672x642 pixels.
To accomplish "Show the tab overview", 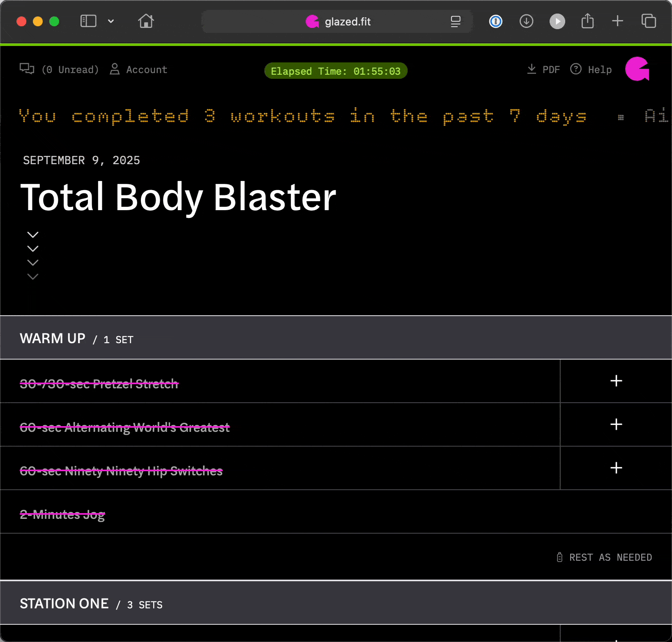I will [x=649, y=21].
